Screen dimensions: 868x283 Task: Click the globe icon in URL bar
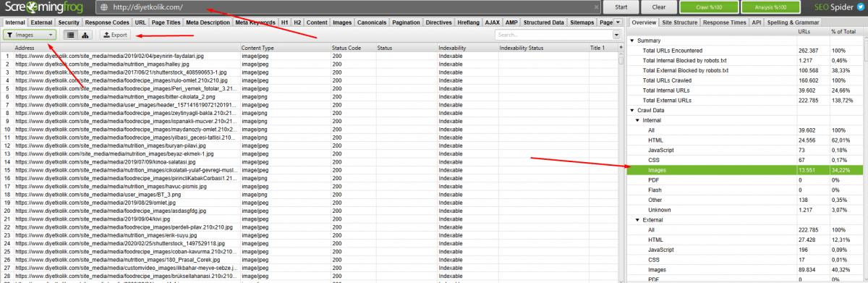tap(104, 8)
